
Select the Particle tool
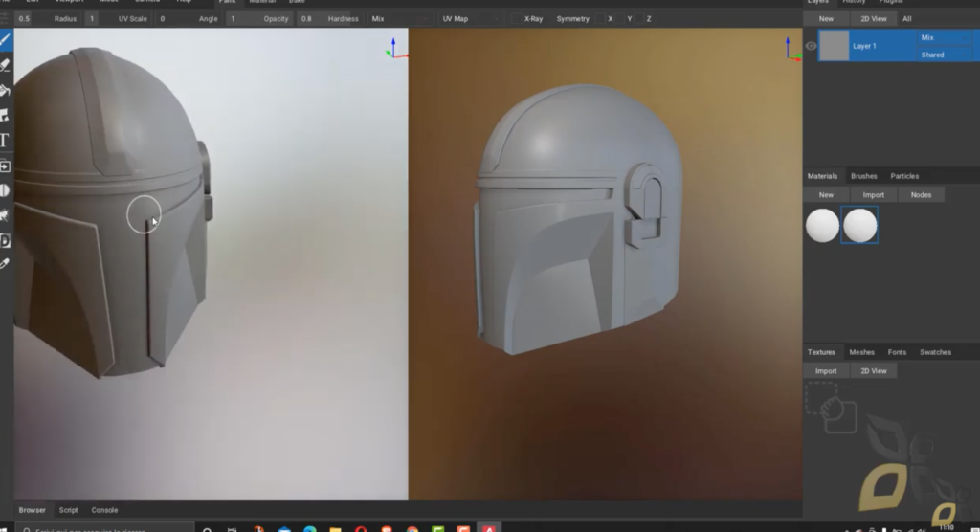tap(5, 215)
